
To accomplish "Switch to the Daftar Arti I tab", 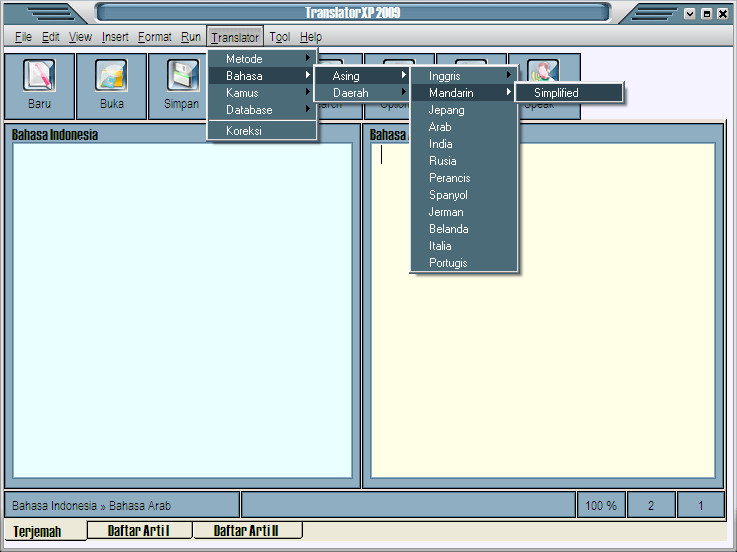I will click(139, 530).
